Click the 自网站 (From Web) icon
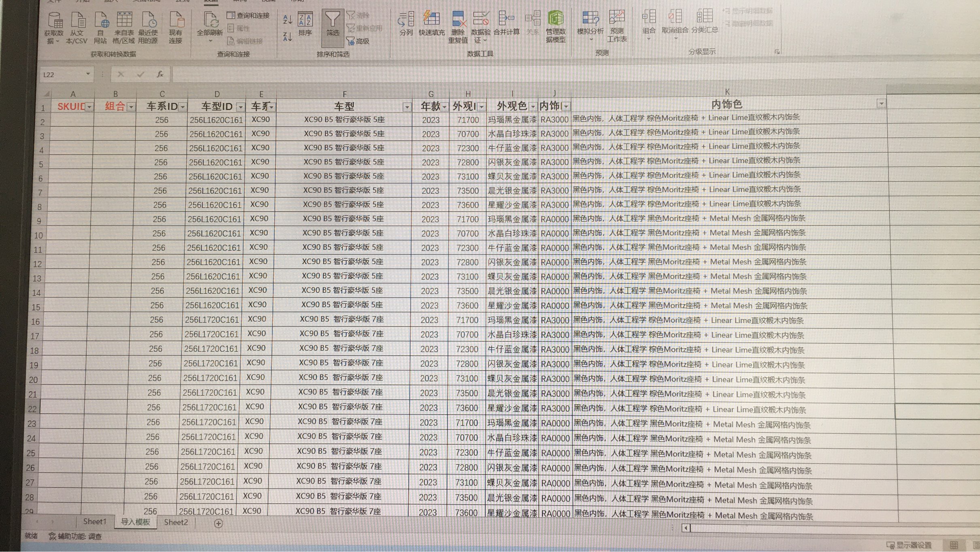This screenshot has width=980, height=552. tap(100, 28)
